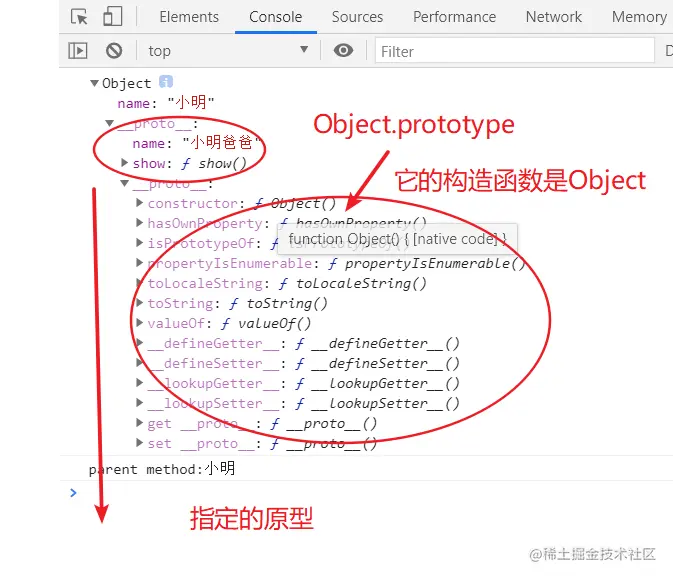Click the ƒ __defineGetter__() function value
Screen dimensions: 673x579
click(x=377, y=343)
